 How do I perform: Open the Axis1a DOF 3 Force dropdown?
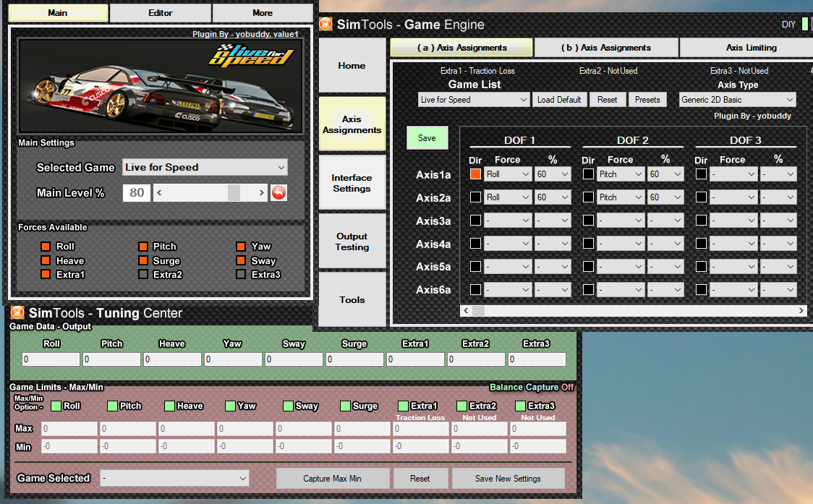pyautogui.click(x=733, y=174)
